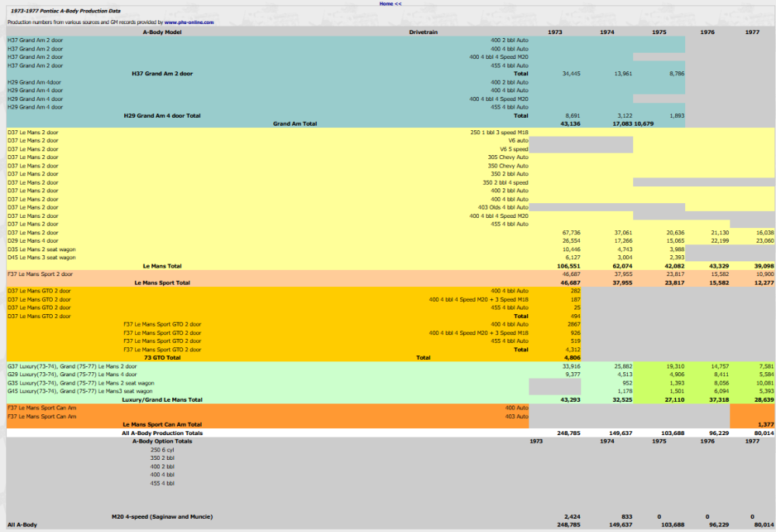Image resolution: width=776 pixels, height=532 pixels.
Task: Click the 8,786 value under 1975
Action: click(x=677, y=74)
